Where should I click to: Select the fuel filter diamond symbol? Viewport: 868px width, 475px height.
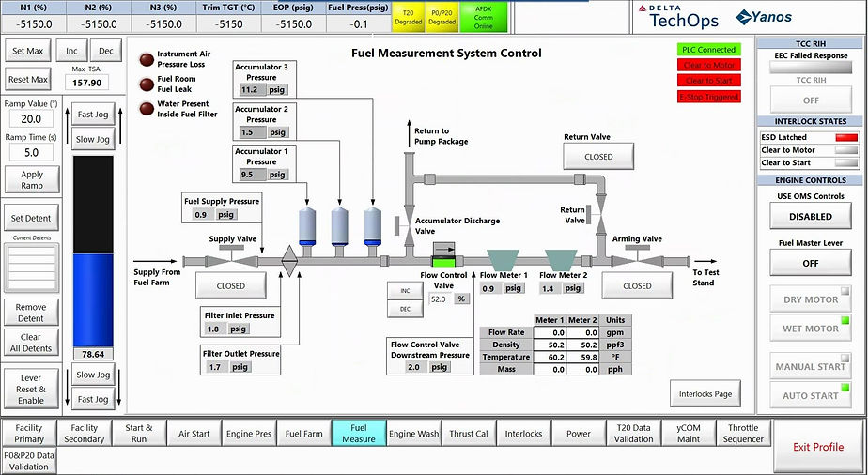coord(289,261)
